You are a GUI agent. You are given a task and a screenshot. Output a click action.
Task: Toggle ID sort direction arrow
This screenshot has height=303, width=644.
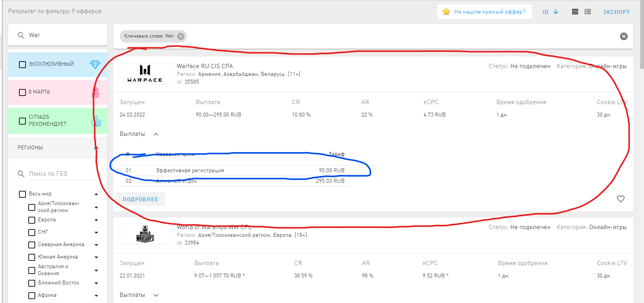[x=556, y=12]
